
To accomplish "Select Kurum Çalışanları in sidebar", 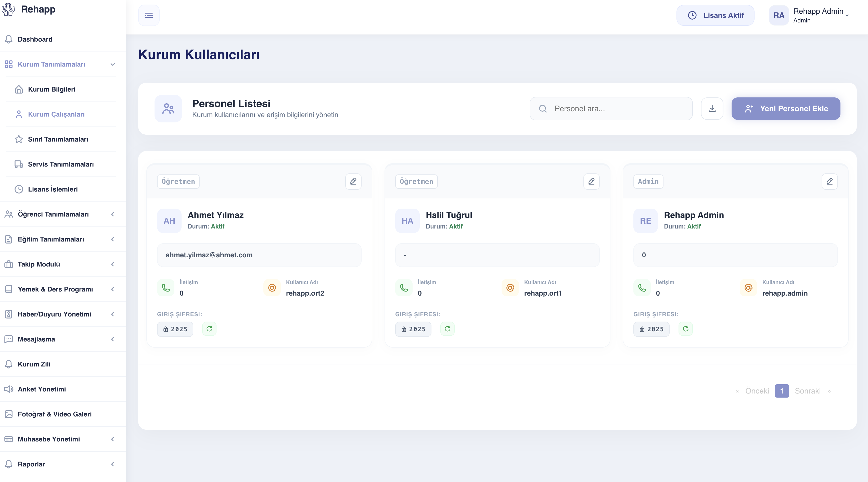I will (61, 114).
